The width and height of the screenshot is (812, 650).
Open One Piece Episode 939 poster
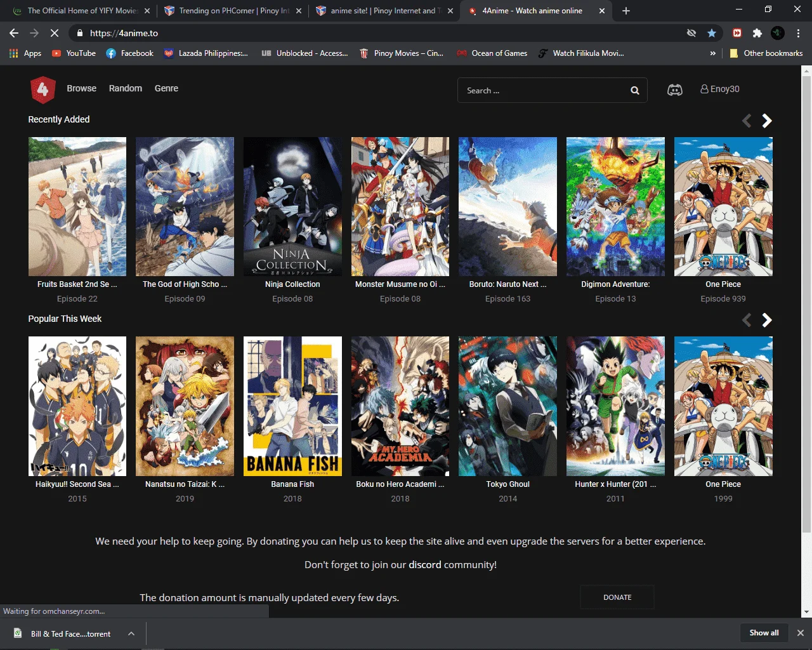point(723,207)
